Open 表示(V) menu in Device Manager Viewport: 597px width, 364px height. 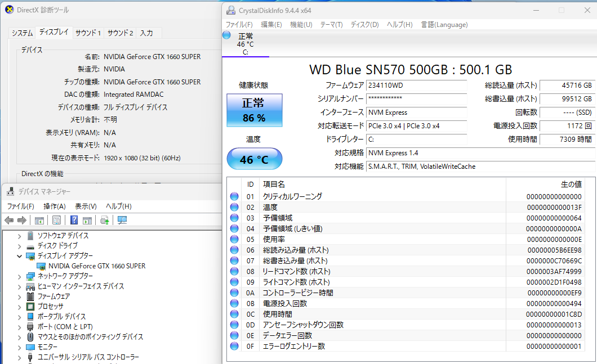pyautogui.click(x=86, y=206)
